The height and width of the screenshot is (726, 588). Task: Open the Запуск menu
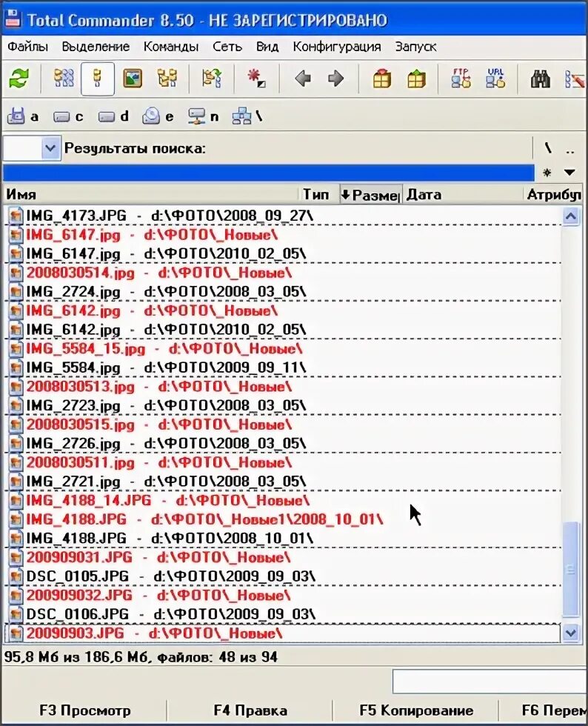(415, 47)
